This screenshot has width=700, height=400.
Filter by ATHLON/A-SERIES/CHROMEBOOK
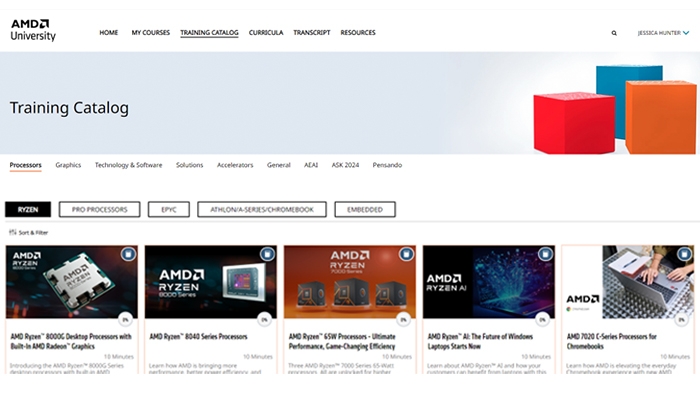coord(262,209)
